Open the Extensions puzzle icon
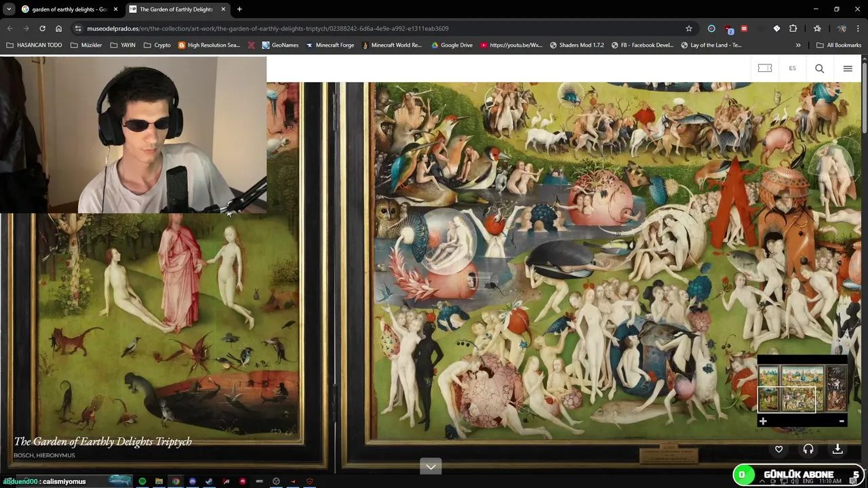The width and height of the screenshot is (868, 488). (x=793, y=28)
